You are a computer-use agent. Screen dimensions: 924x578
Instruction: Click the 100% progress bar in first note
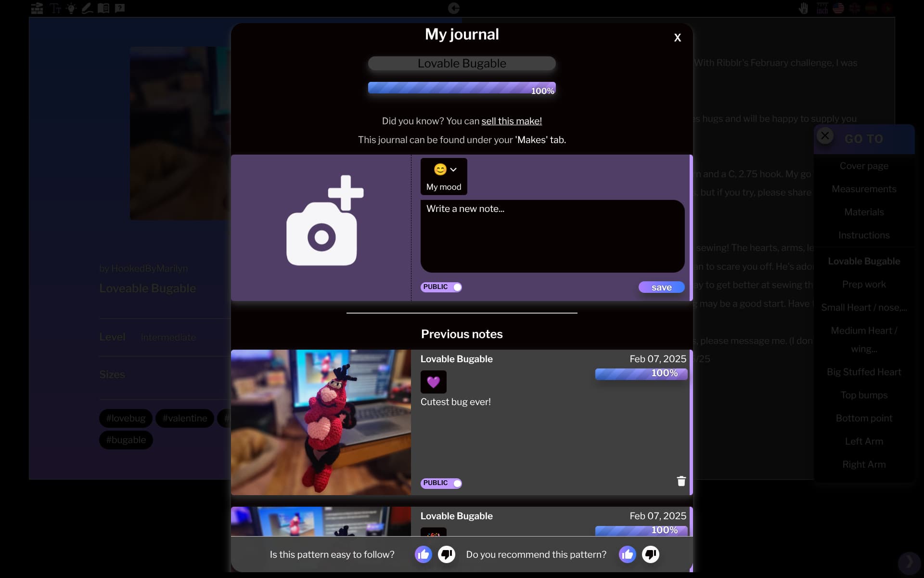tap(641, 374)
